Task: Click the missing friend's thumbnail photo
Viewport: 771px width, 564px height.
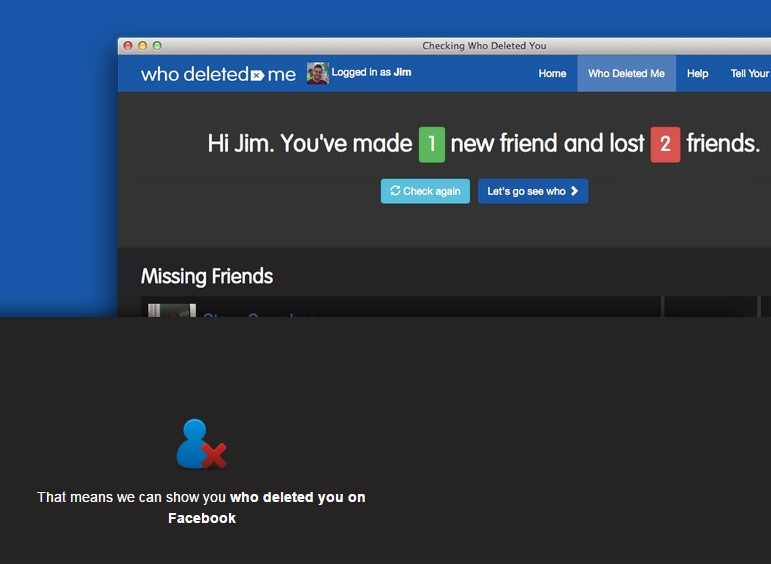Action: click(x=171, y=311)
